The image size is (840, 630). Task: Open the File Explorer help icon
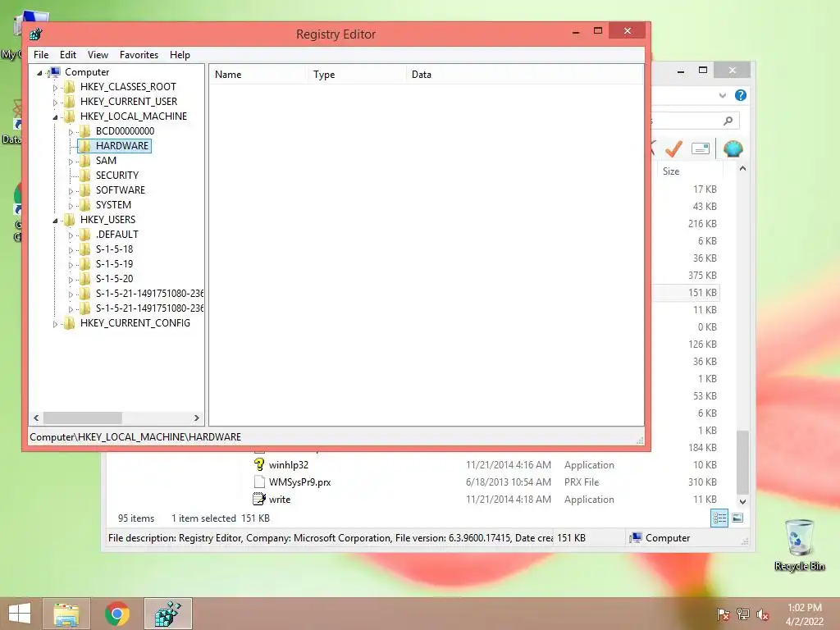[x=741, y=95]
